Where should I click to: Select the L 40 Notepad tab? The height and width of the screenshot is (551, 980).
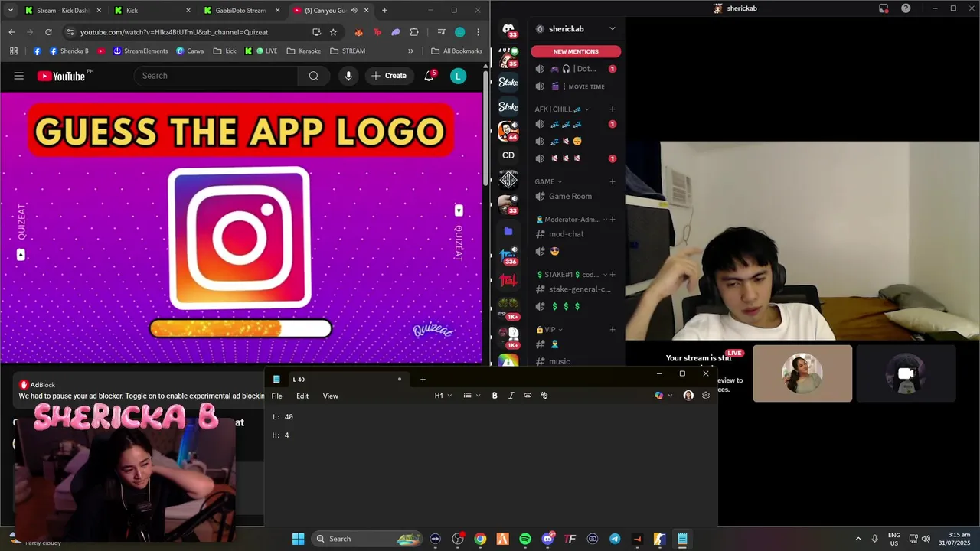pyautogui.click(x=337, y=380)
